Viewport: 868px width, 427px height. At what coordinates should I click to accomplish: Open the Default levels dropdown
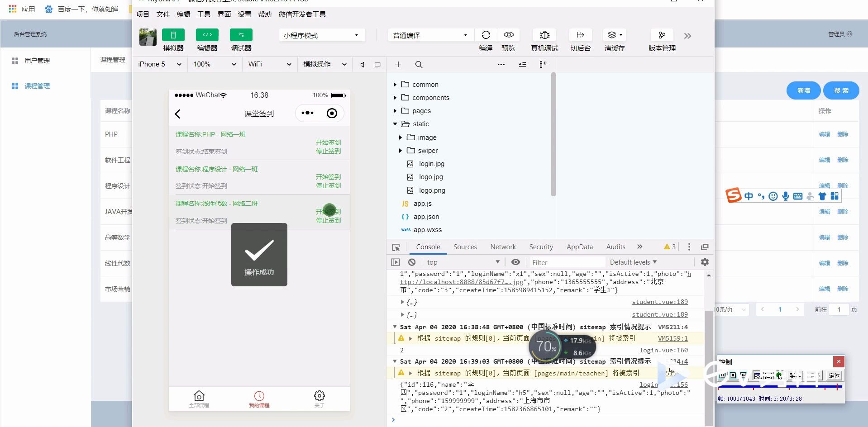coord(633,262)
